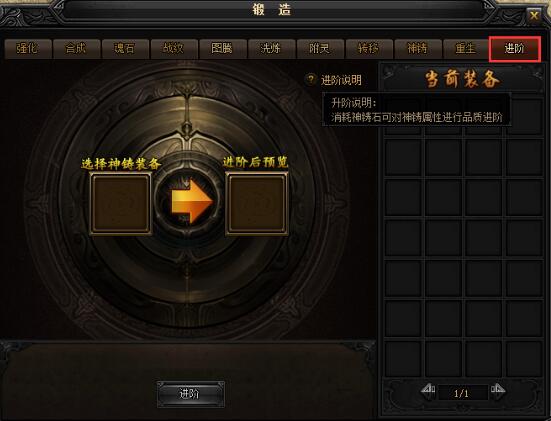
Task: Click the 进阶 button at bottom
Action: tap(190, 394)
